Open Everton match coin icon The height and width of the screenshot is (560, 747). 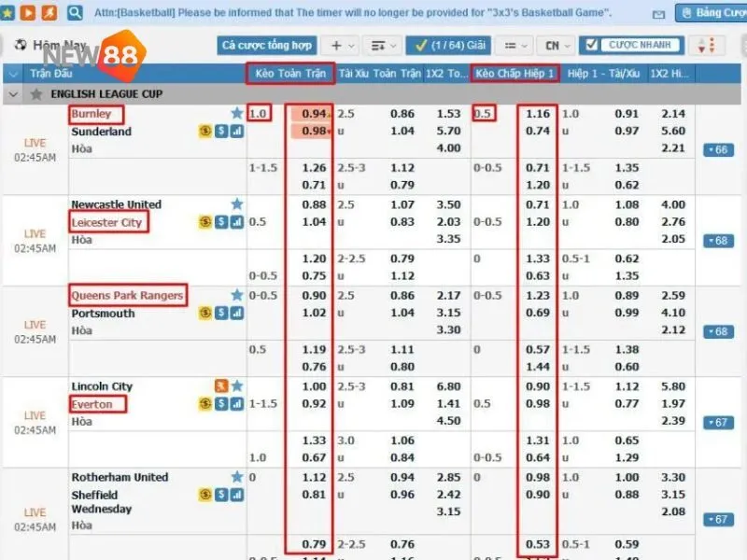point(205,404)
